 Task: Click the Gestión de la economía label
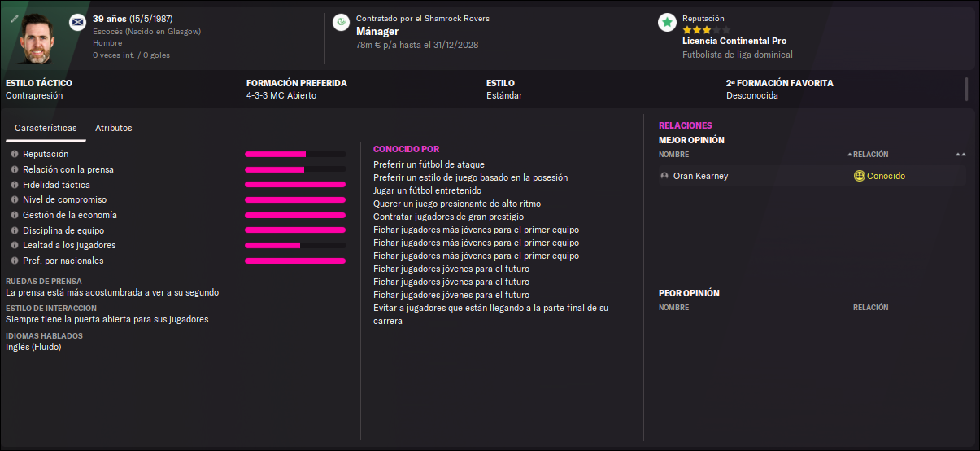pyautogui.click(x=70, y=215)
